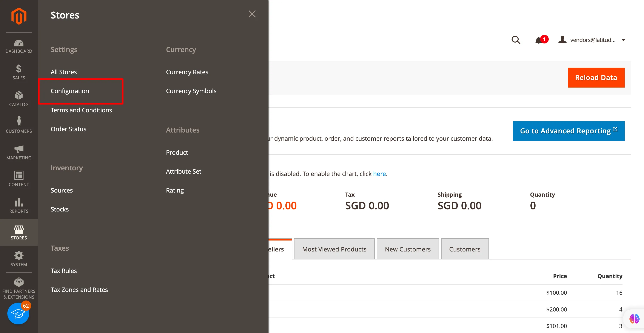The height and width of the screenshot is (333, 644).
Task: Click the Reload Data button
Action: [x=596, y=77]
